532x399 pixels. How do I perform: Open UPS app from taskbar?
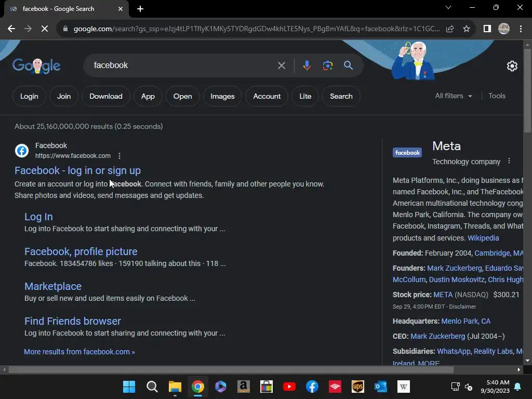pos(358,387)
